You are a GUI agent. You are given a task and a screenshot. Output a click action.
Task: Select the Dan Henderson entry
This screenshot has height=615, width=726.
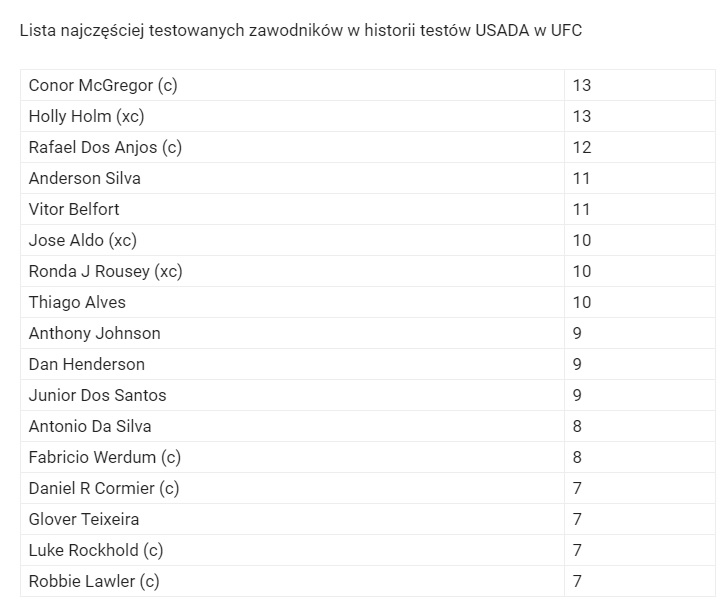(x=292, y=364)
